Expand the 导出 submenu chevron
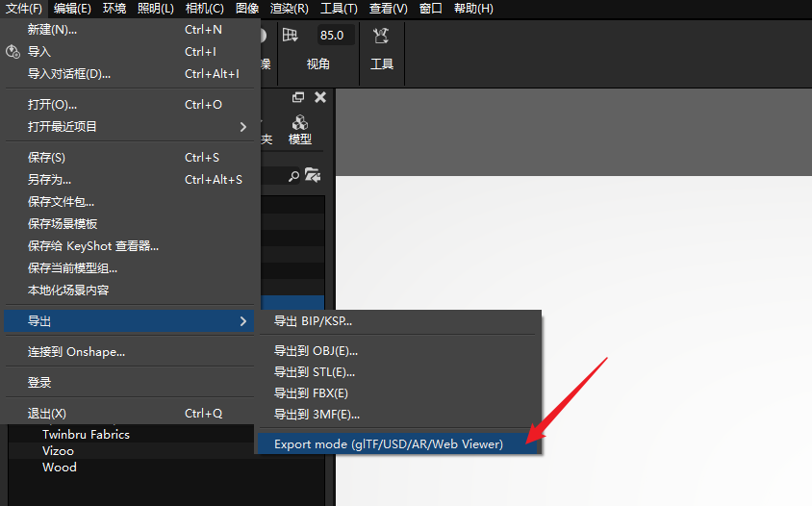Screen dimensions: 812x506 click(x=243, y=321)
